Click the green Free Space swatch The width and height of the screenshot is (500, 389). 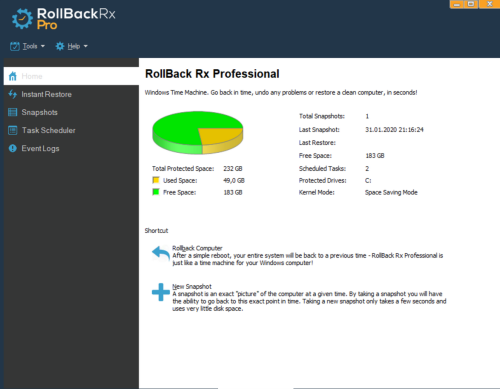156,192
